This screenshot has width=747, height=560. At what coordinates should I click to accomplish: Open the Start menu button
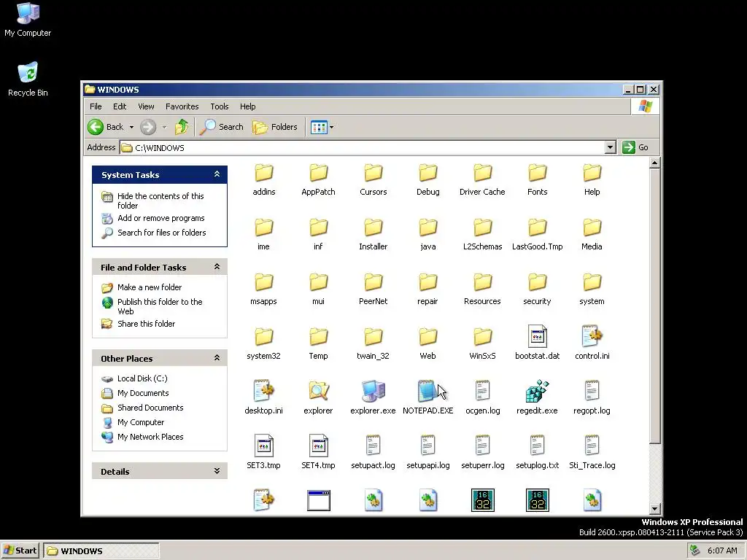[x=20, y=551]
